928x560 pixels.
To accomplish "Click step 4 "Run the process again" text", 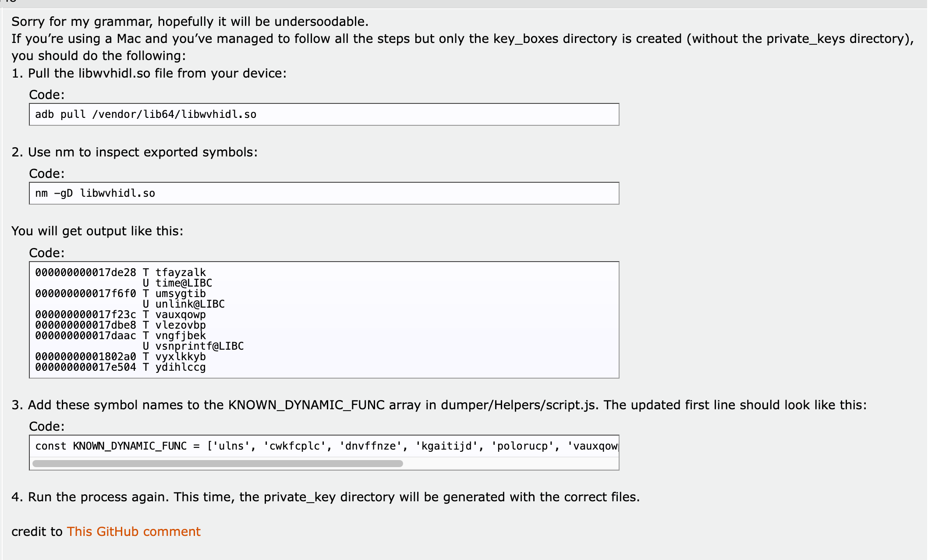I will coord(333,497).
